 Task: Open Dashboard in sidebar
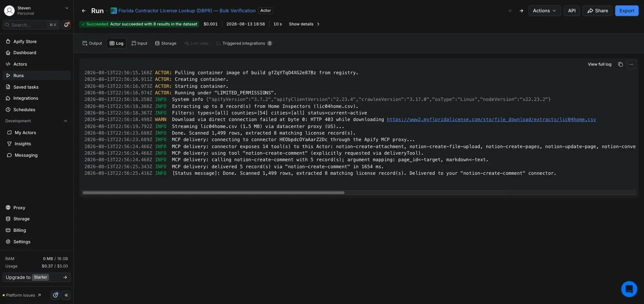[37, 53]
